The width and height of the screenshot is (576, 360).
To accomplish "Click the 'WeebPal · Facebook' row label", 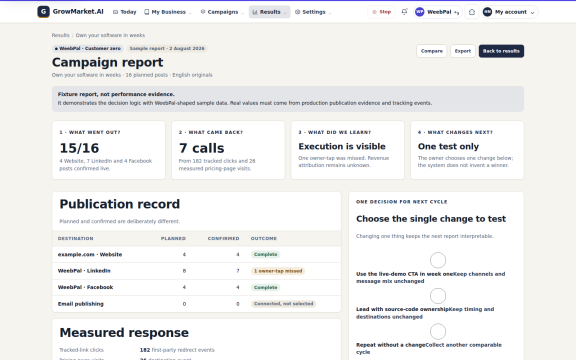I will [x=85, y=287].
